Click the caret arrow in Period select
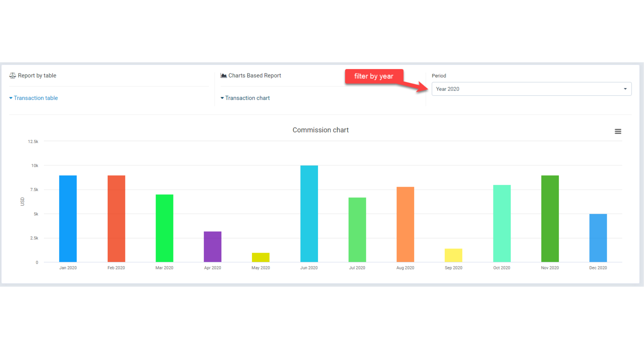 [625, 89]
